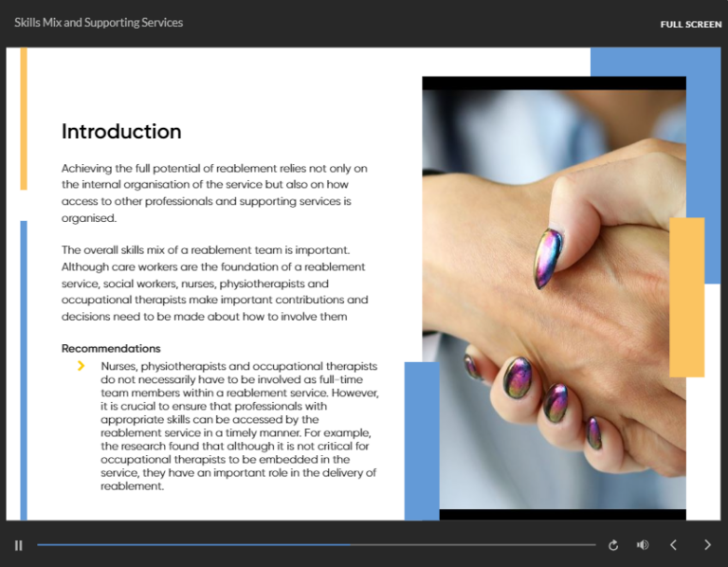Click the replay icon
This screenshot has width=728, height=567.
tap(613, 545)
